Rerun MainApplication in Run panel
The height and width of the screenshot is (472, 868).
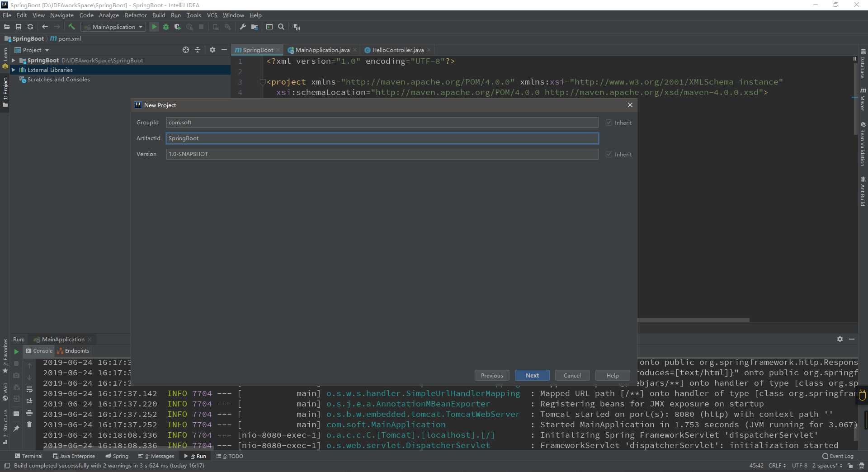(16, 351)
